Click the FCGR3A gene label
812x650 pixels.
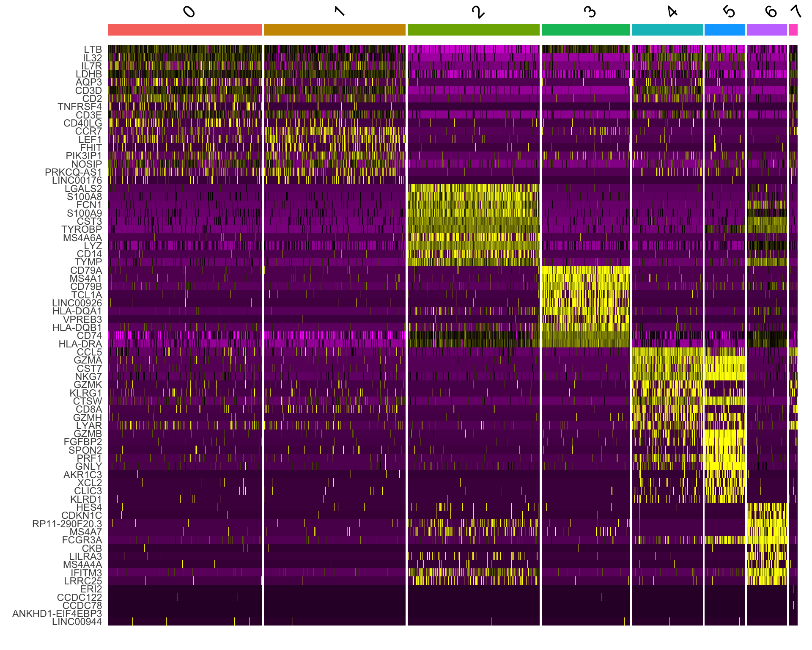[82, 540]
